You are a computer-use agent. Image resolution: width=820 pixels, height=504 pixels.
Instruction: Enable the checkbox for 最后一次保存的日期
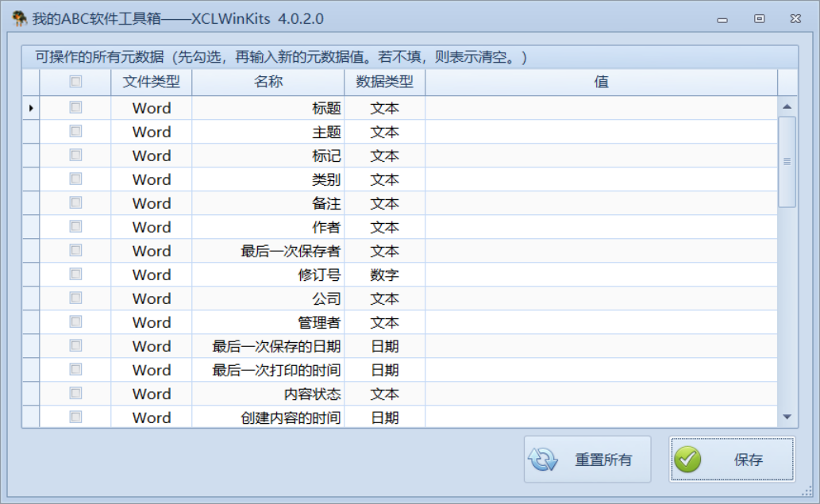[75, 346]
